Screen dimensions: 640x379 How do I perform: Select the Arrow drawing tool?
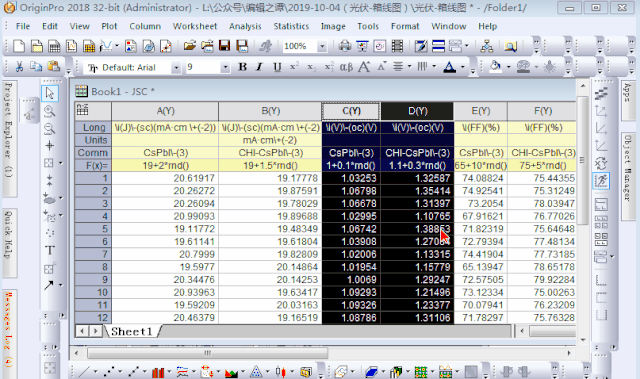[49, 285]
